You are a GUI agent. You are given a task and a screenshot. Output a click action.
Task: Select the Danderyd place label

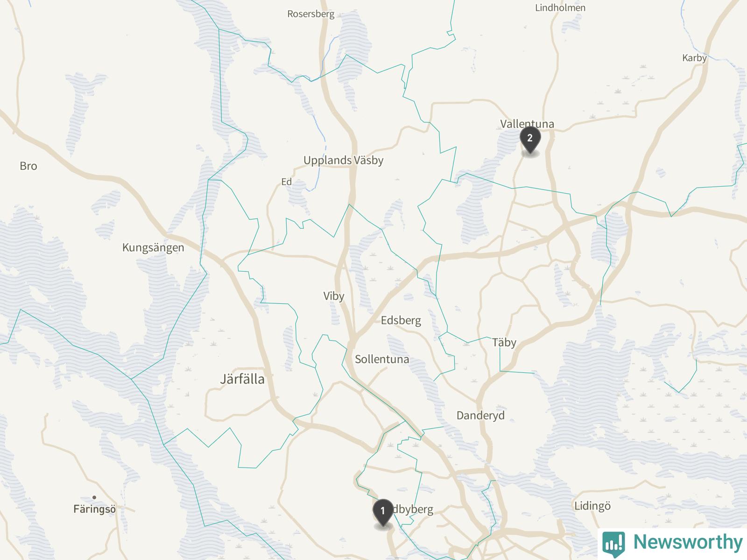[480, 415]
